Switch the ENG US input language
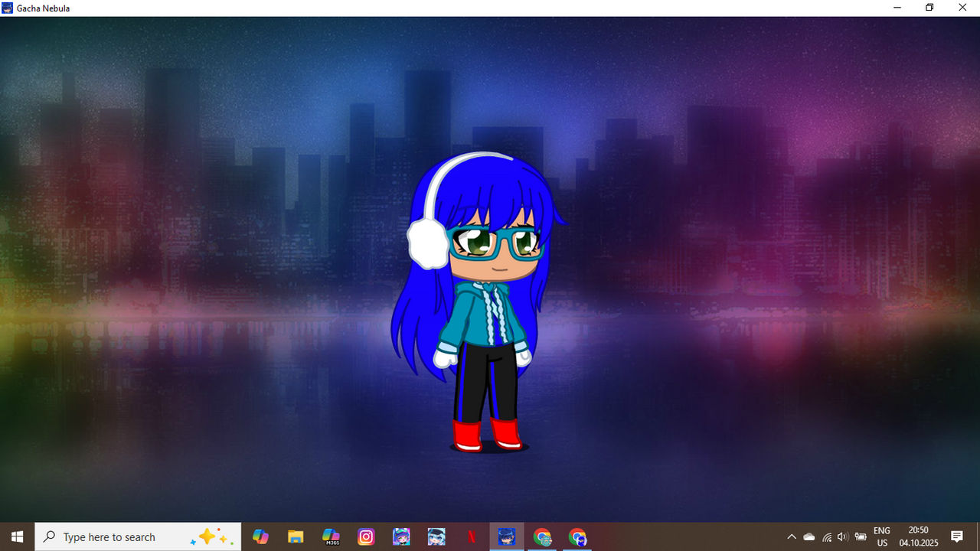Screen dimensions: 980x551 click(x=882, y=536)
